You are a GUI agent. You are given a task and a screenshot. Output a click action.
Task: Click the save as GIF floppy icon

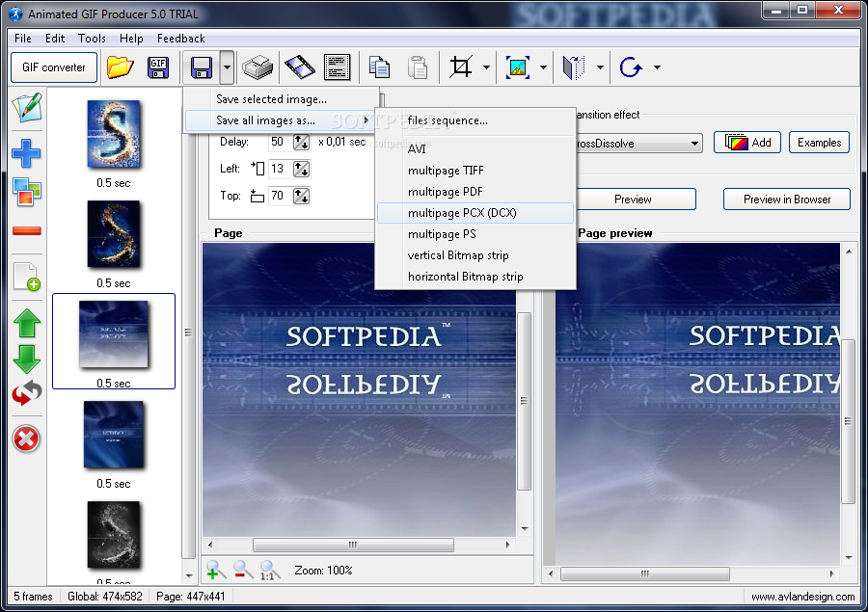click(158, 67)
